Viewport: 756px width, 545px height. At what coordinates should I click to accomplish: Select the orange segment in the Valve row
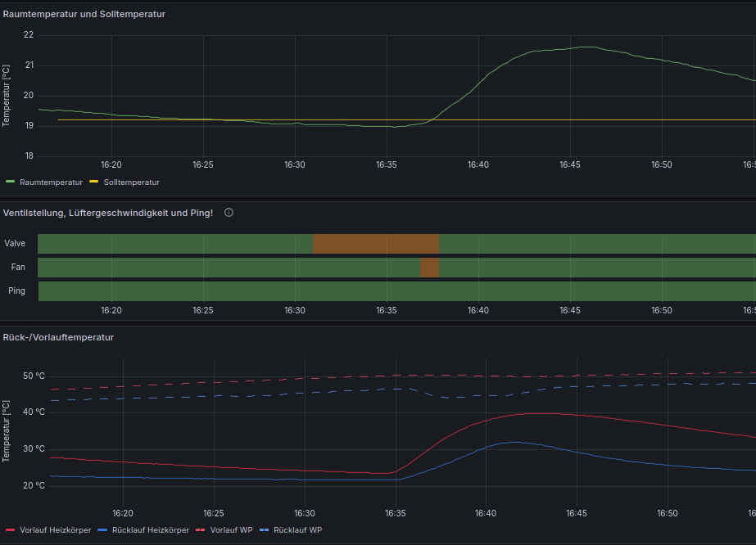(375, 243)
